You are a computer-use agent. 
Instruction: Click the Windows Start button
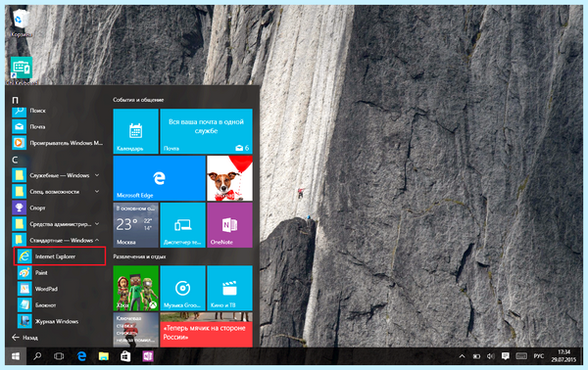click(16, 356)
